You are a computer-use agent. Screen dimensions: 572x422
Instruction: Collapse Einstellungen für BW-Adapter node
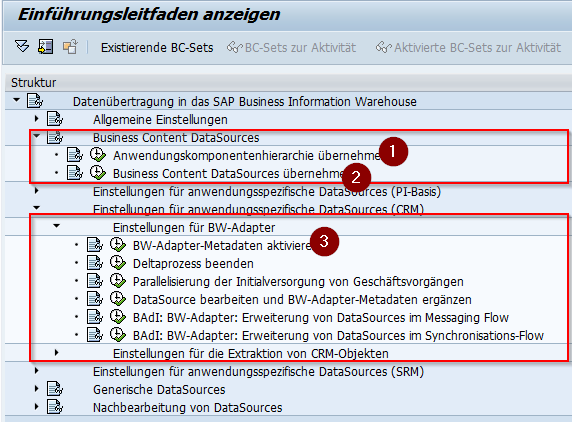click(x=56, y=226)
